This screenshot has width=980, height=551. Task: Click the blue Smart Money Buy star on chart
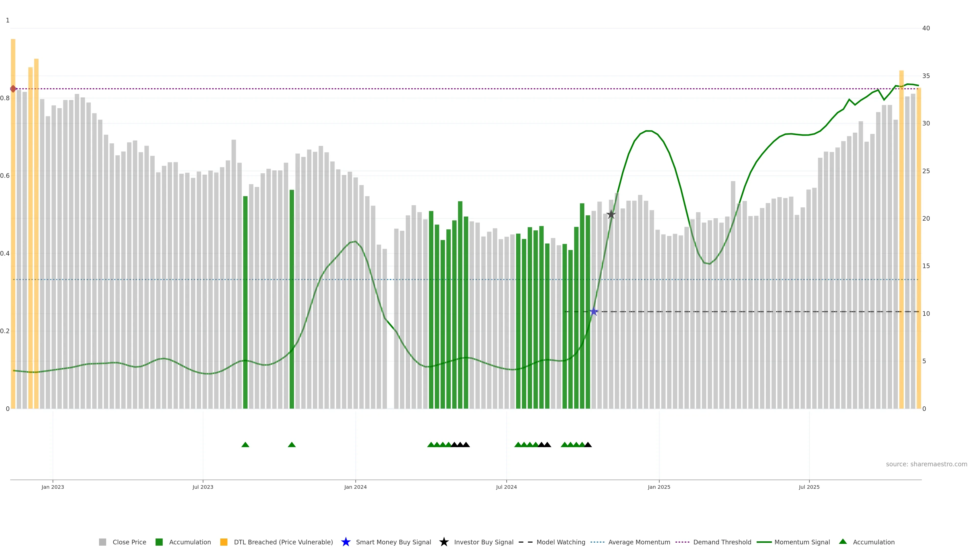point(594,312)
